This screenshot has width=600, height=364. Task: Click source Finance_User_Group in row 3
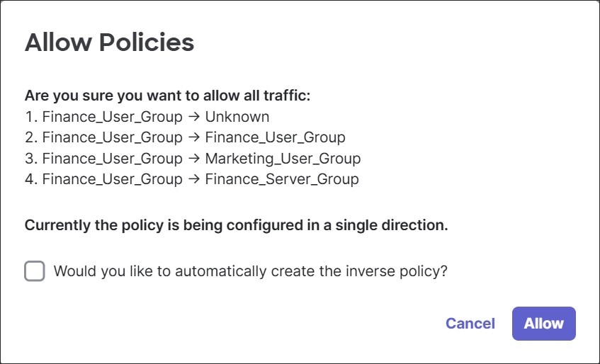(112, 159)
